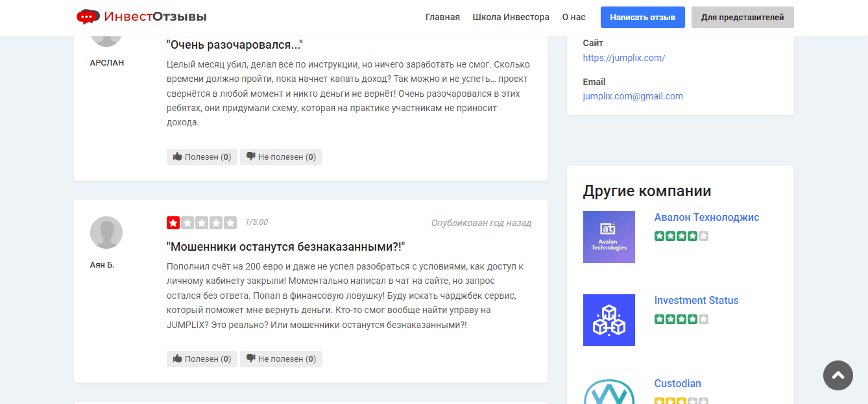Select the Avalon Technologies company logo
This screenshot has width=868, height=404.
[x=609, y=237]
